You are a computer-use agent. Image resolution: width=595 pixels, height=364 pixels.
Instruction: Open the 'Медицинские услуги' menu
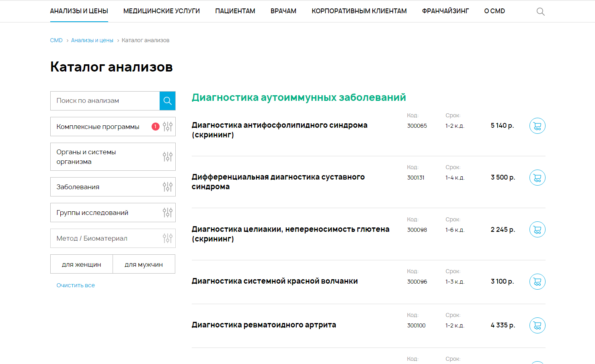coord(161,11)
